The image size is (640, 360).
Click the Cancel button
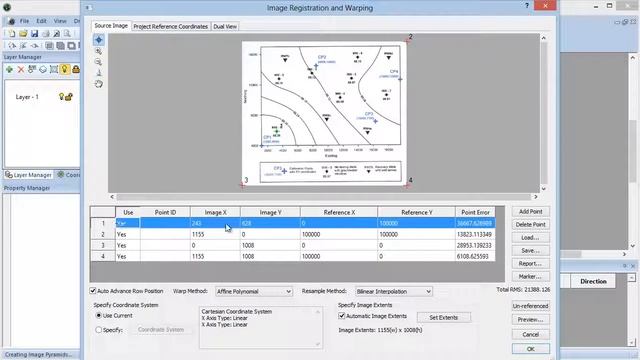point(531,334)
